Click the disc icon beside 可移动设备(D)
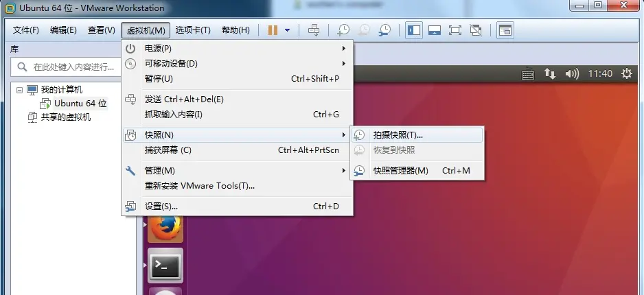644x295 pixels. pyautogui.click(x=130, y=64)
